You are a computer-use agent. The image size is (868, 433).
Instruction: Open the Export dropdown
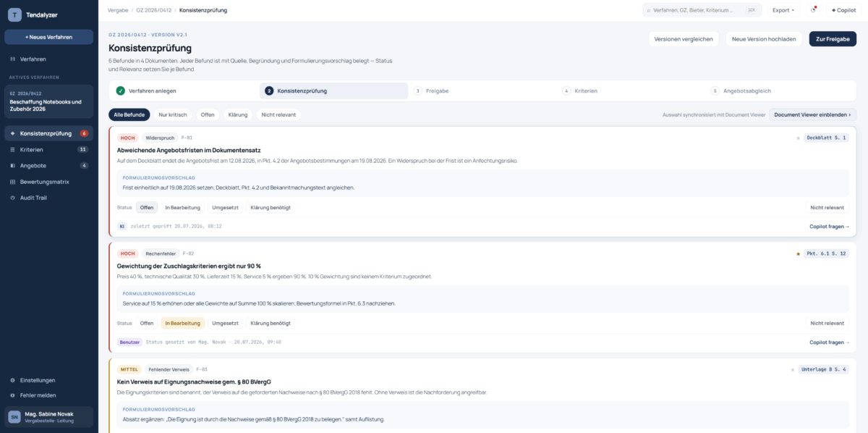tap(783, 10)
